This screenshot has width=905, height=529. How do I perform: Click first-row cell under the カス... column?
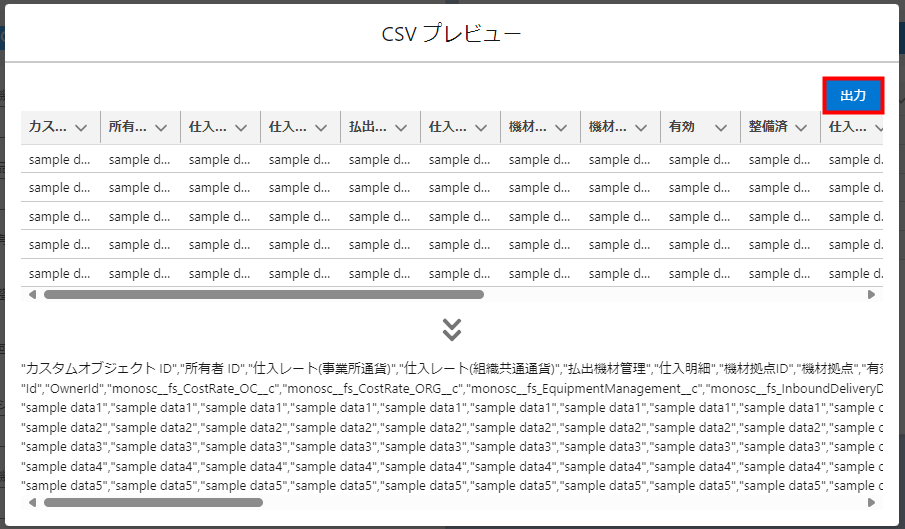click(x=60, y=159)
